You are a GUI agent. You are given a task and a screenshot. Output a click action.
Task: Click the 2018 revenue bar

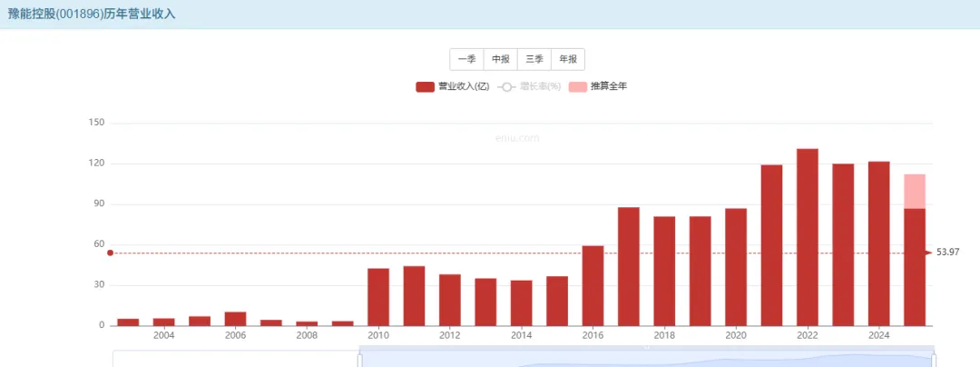(x=664, y=271)
